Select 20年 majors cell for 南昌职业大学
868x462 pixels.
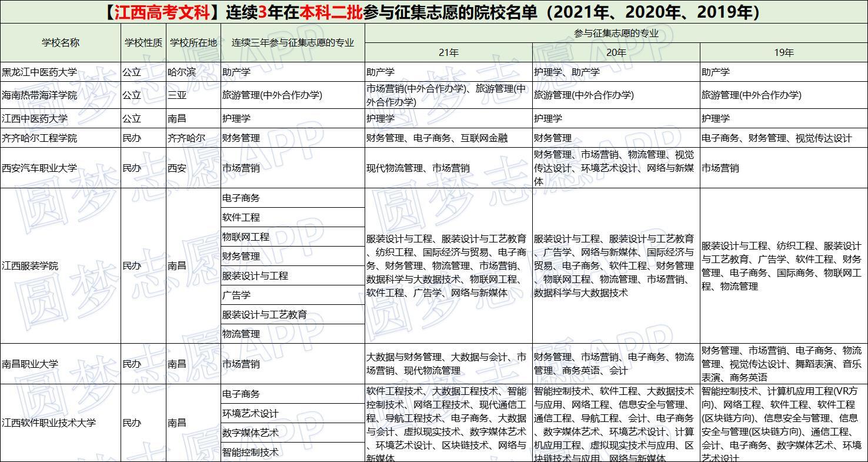616,364
